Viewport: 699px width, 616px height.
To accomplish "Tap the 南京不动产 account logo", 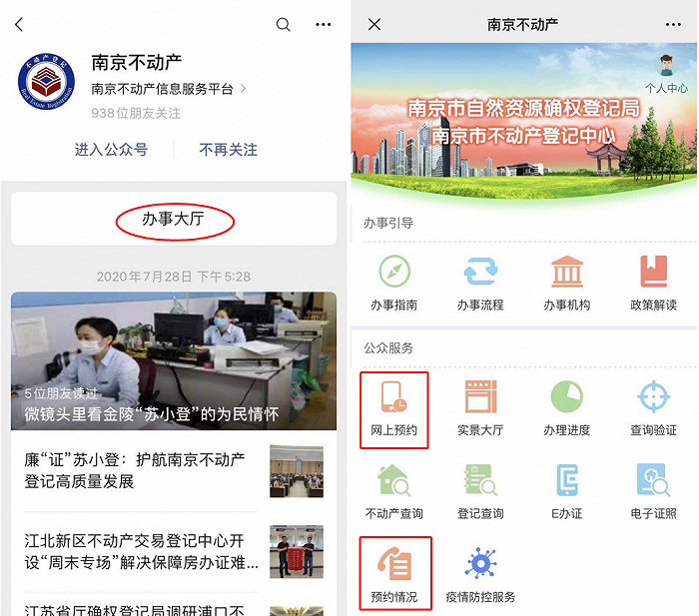I will [x=46, y=82].
